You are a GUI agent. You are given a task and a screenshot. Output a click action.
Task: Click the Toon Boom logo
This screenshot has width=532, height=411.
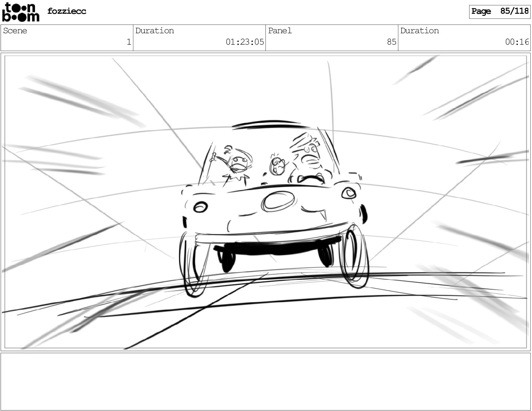pos(20,12)
